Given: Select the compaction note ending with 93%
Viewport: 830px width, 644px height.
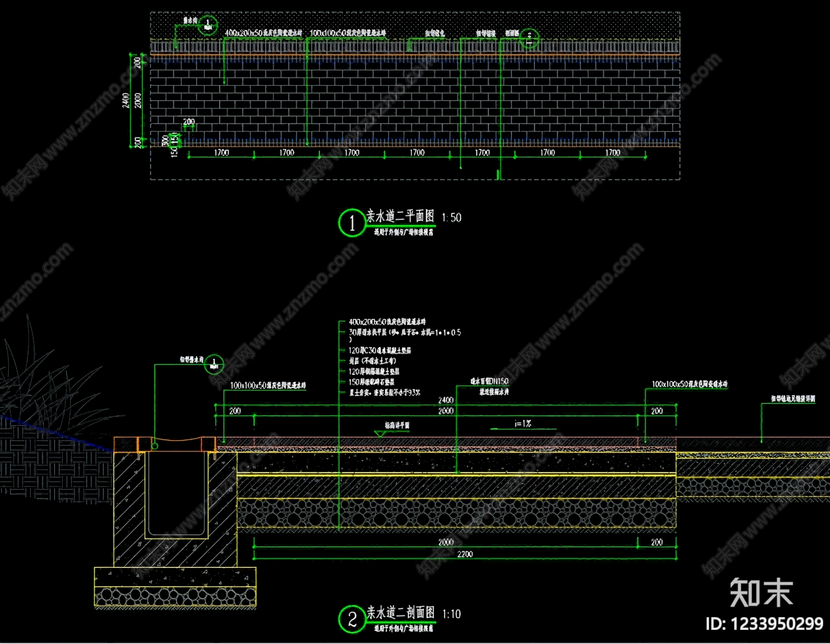Looking at the screenshot, I should click(x=384, y=393).
